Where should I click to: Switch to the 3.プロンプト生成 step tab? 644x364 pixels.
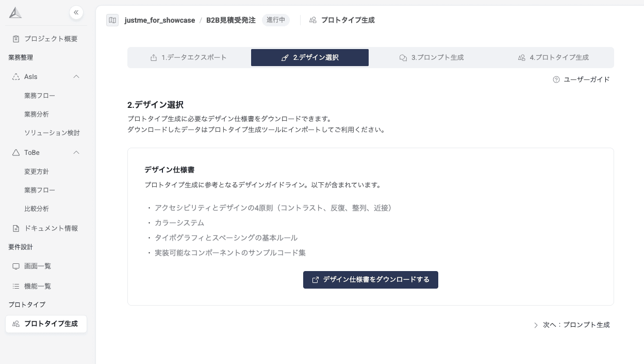point(433,57)
